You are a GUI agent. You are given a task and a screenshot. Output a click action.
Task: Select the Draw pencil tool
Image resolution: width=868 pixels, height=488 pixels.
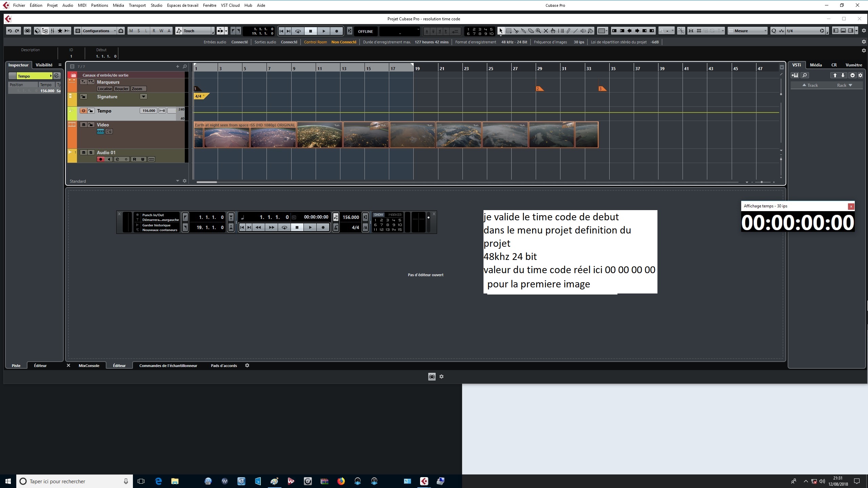[x=568, y=31]
